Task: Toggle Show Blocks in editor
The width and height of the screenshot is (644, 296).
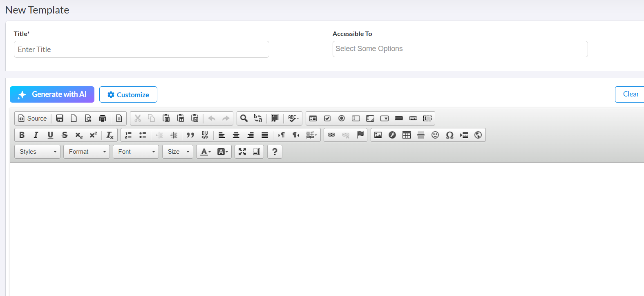Action: tap(257, 152)
